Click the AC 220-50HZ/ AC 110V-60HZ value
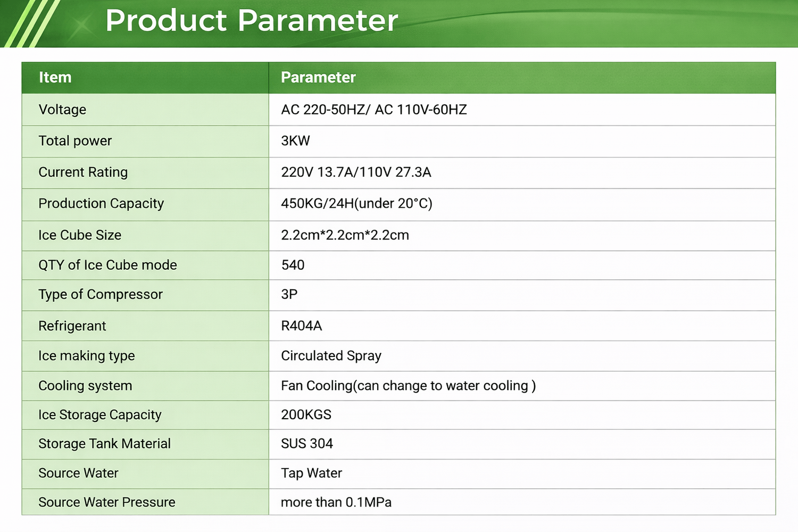 tap(373, 110)
